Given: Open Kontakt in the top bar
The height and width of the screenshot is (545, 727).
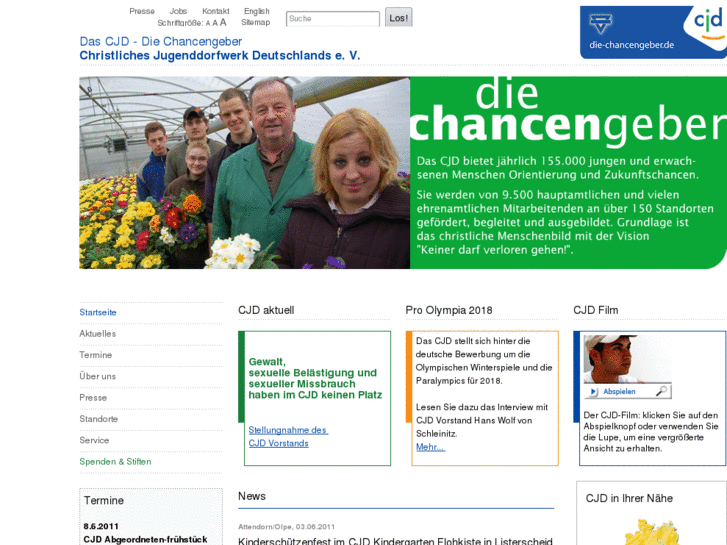Looking at the screenshot, I should [216, 11].
